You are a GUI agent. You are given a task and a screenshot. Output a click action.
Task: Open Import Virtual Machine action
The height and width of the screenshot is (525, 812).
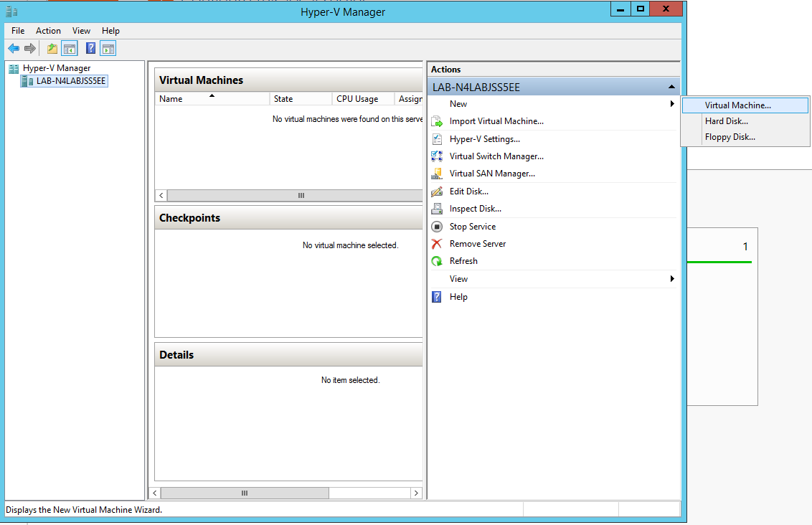pos(495,120)
